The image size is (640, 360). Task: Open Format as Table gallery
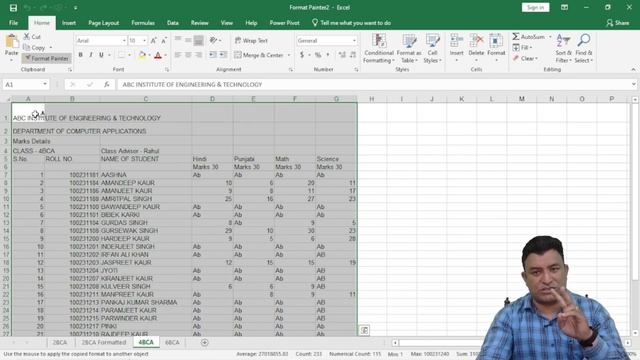click(409, 48)
